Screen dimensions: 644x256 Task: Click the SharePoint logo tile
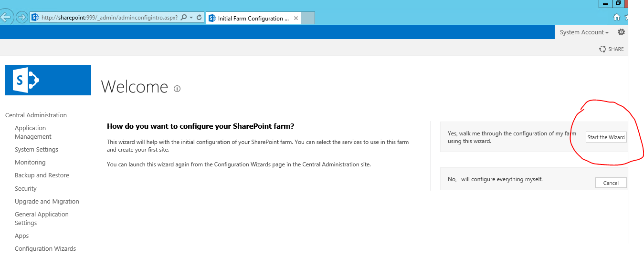tap(48, 80)
